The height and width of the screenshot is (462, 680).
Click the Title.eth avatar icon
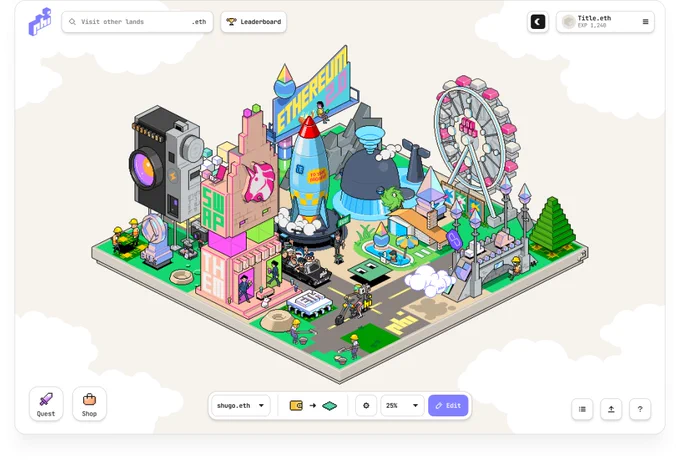click(568, 22)
